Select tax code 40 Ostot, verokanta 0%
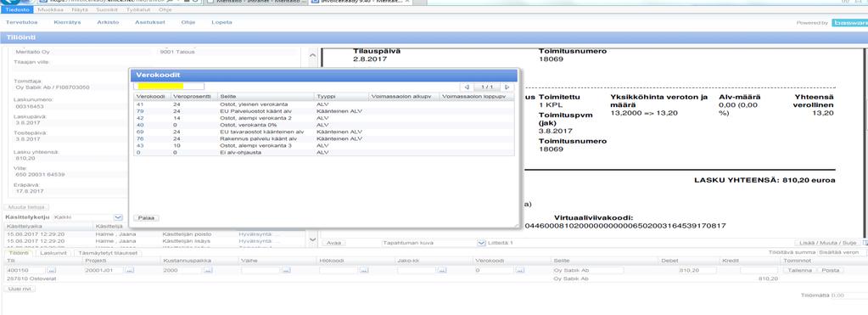 pyautogui.click(x=324, y=125)
